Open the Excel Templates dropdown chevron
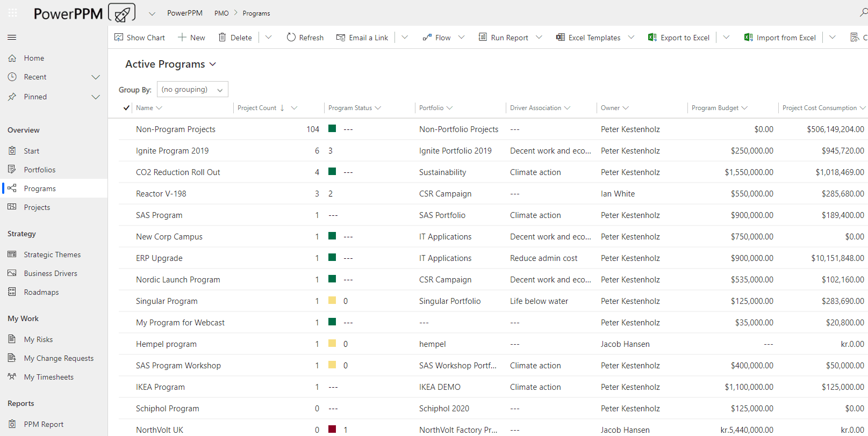The width and height of the screenshot is (868, 436). (x=632, y=38)
